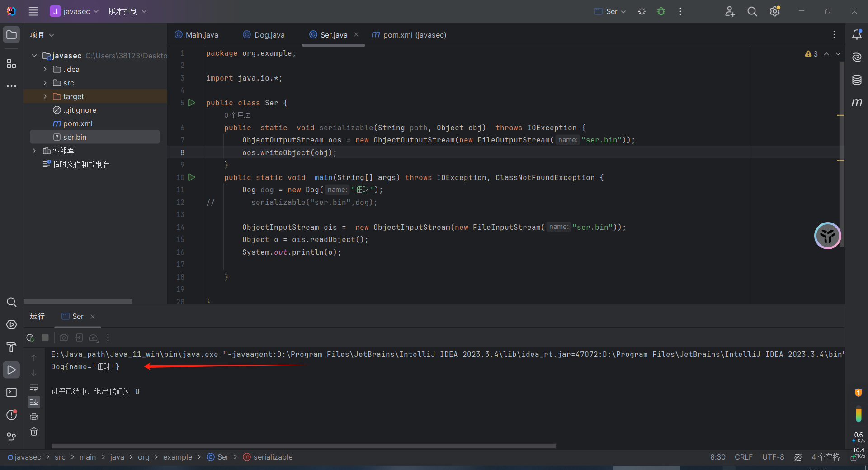Click the Notifications bell icon

point(857,35)
